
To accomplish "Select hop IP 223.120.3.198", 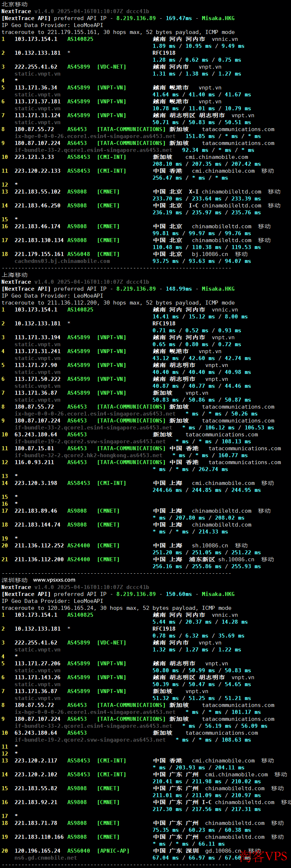I will [x=36, y=483].
